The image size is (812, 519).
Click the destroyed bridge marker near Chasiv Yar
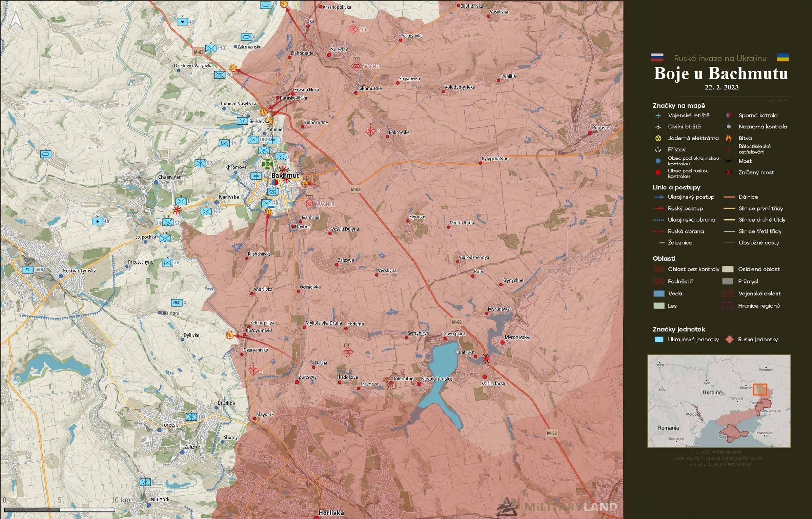(x=177, y=210)
